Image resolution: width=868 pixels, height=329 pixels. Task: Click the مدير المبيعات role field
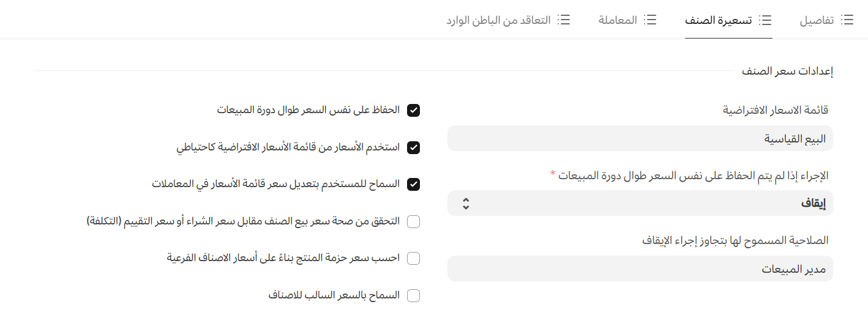640,268
